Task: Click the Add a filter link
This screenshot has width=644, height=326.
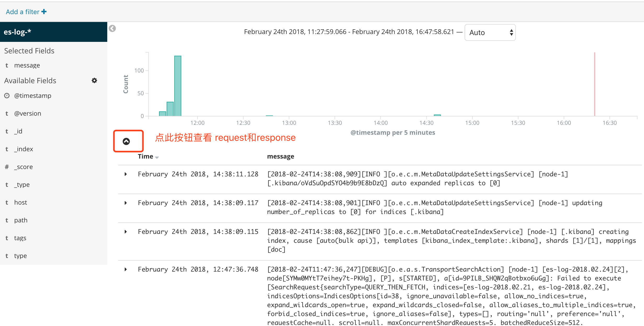Action: coord(22,12)
